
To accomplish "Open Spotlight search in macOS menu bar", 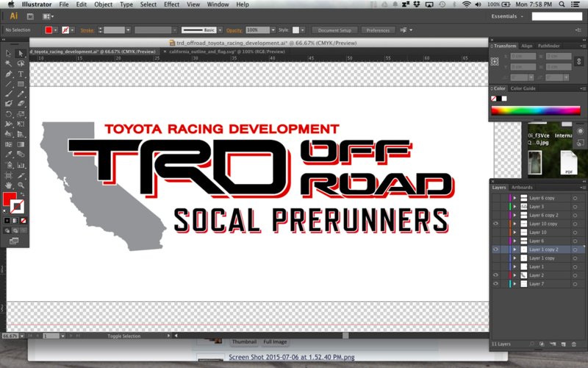I will [562, 4].
